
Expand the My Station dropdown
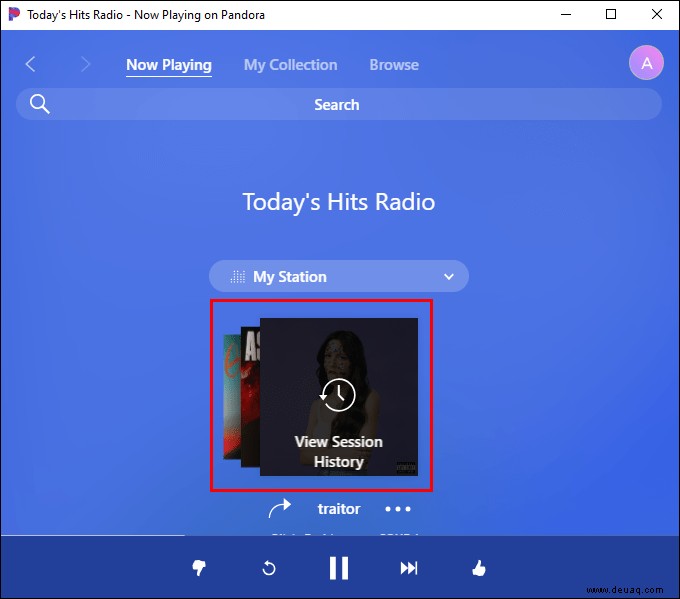[339, 276]
